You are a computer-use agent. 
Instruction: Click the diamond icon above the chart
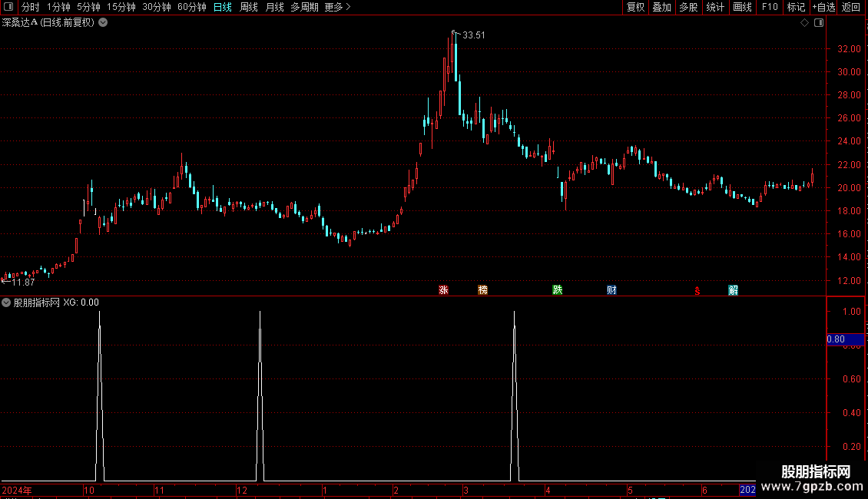pos(805,23)
